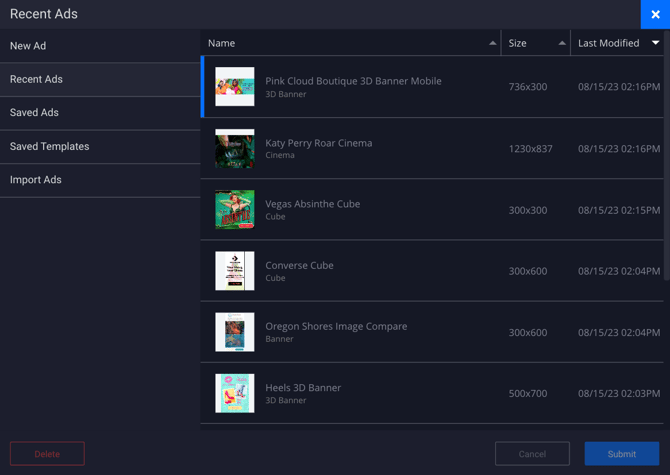Close the Recent Ads dialog
The width and height of the screenshot is (670, 475).
coord(655,14)
